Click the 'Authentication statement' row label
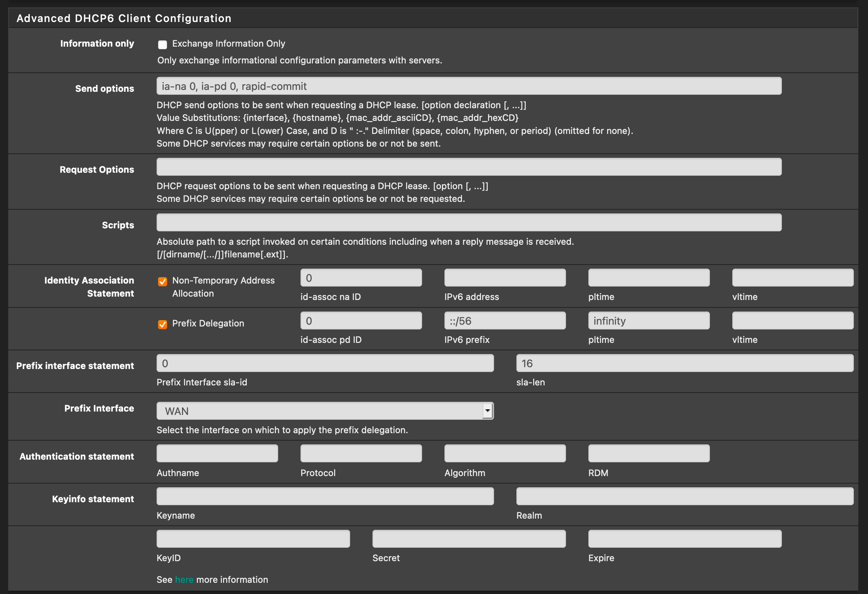Screen dimensions: 868x594 click(76, 456)
